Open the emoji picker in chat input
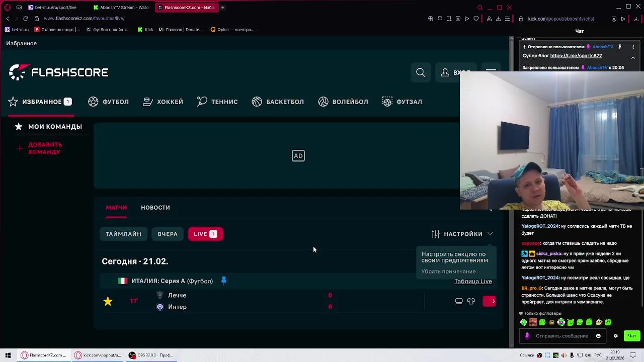644x362 pixels. (x=598, y=336)
